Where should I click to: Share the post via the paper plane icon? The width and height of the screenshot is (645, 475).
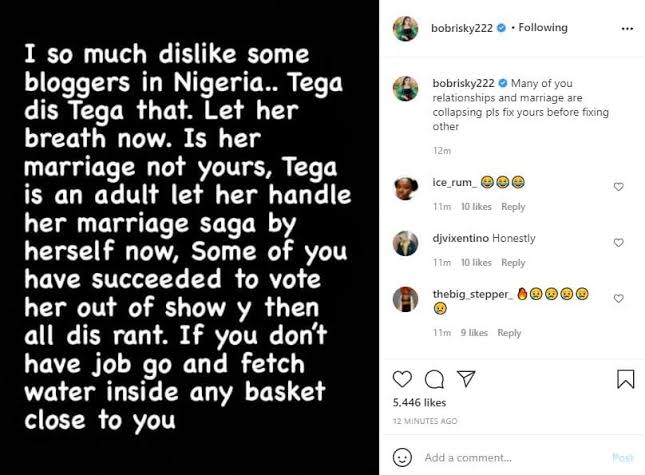point(465,378)
